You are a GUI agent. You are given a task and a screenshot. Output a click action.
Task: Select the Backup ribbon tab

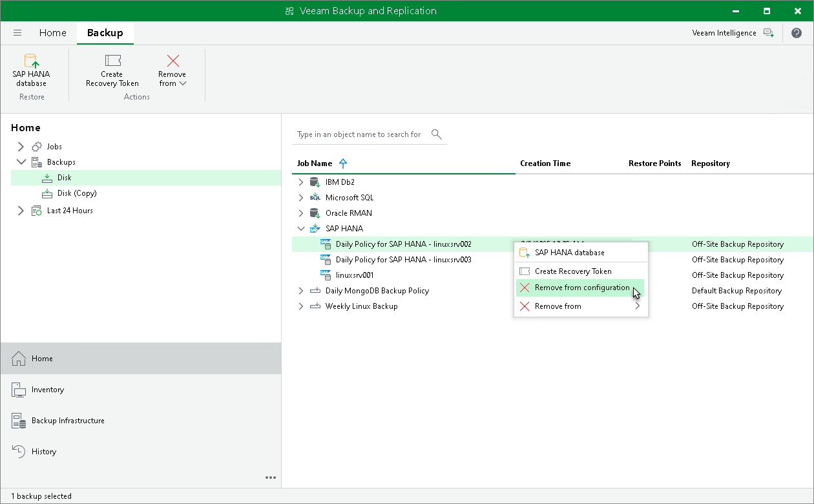tap(105, 33)
